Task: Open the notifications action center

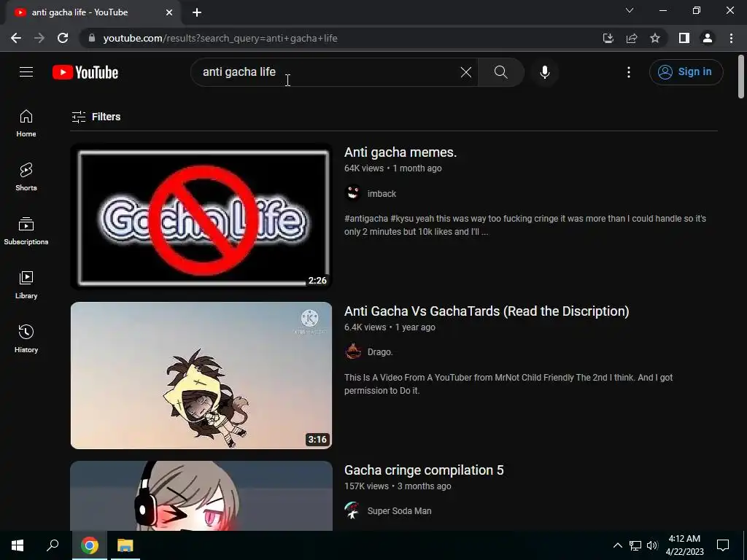Action: pyautogui.click(x=723, y=545)
